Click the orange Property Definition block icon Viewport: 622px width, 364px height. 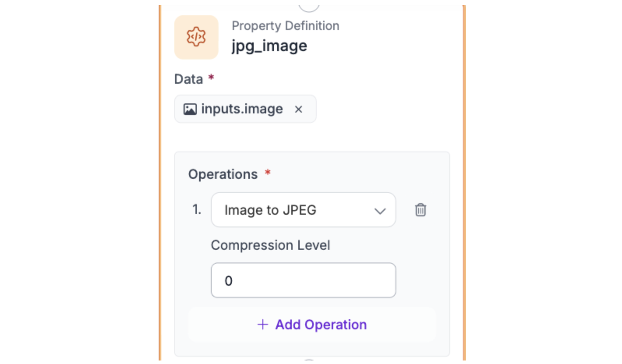pos(196,37)
